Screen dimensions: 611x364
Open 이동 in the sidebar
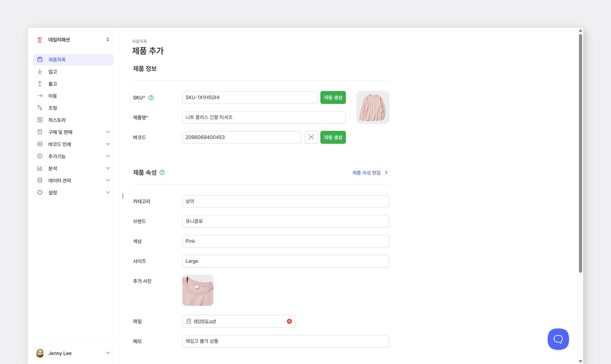(x=73, y=96)
